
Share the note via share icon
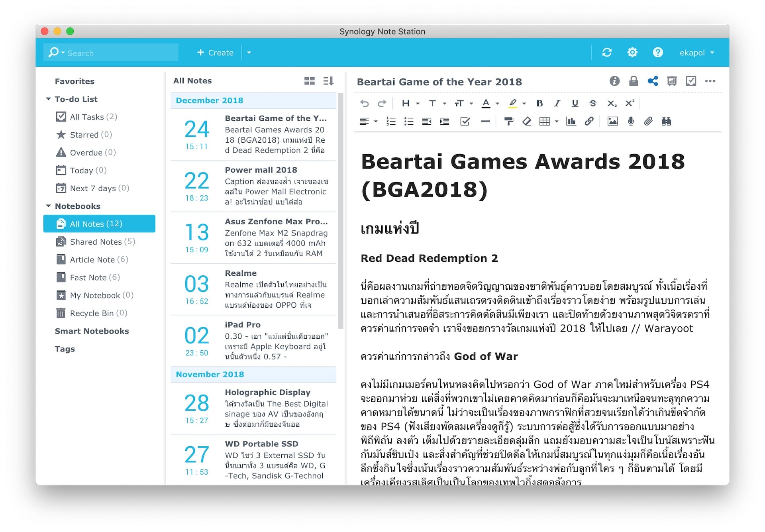[x=653, y=81]
